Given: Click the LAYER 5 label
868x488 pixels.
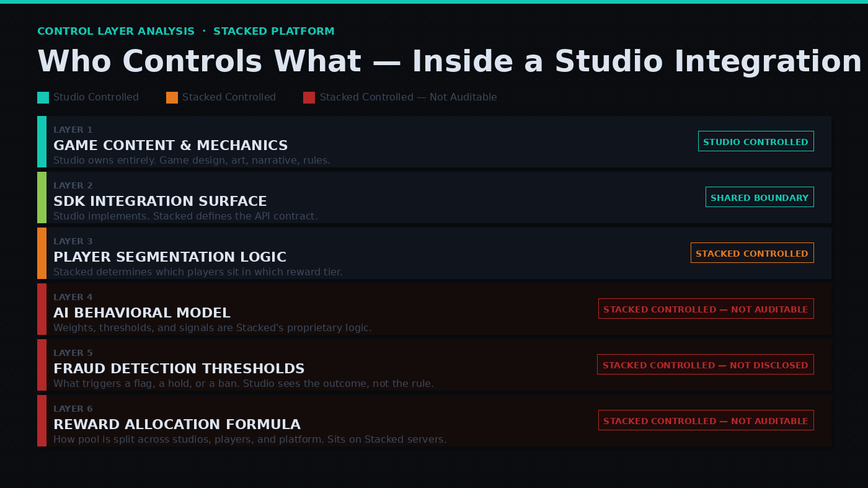Looking at the screenshot, I should pyautogui.click(x=73, y=353).
